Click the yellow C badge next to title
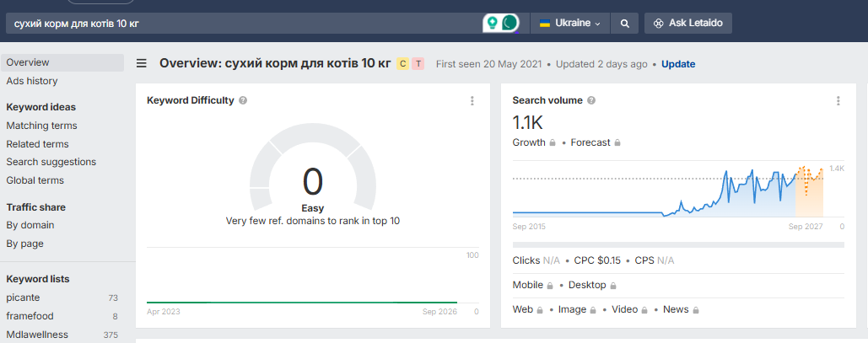Image resolution: width=868 pixels, height=343 pixels. pos(402,63)
